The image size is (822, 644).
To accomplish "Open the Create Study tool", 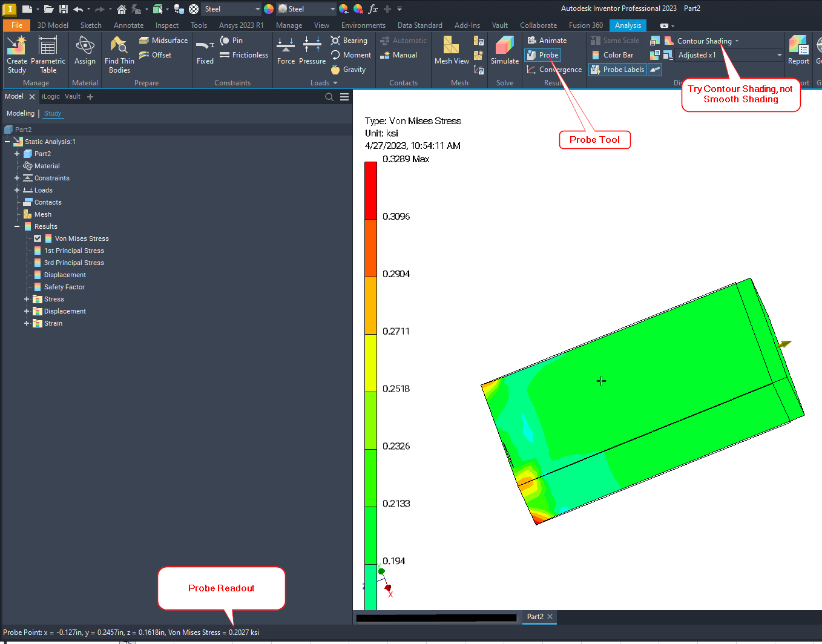I will tap(16, 54).
